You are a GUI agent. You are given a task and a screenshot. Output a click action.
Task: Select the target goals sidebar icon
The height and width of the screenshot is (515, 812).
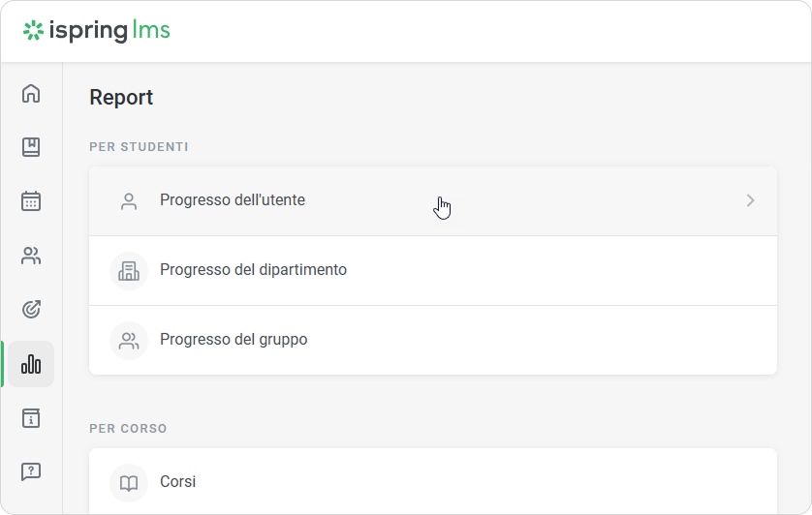[31, 310]
